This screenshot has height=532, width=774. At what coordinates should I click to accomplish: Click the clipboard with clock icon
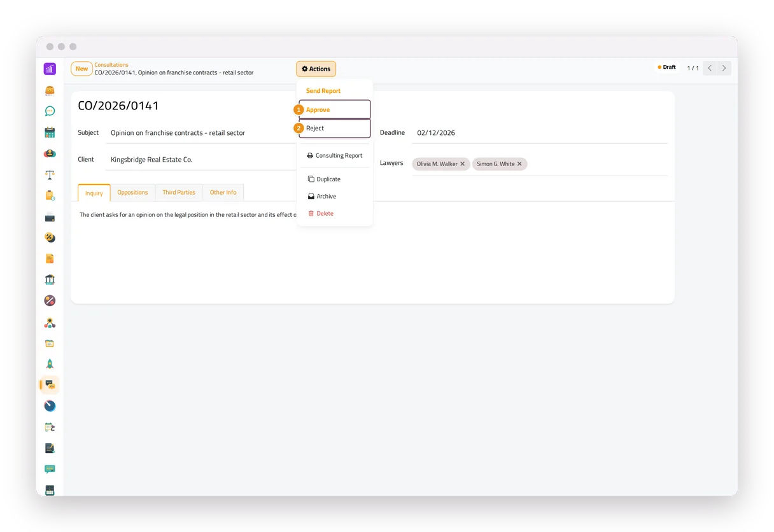click(x=50, y=195)
